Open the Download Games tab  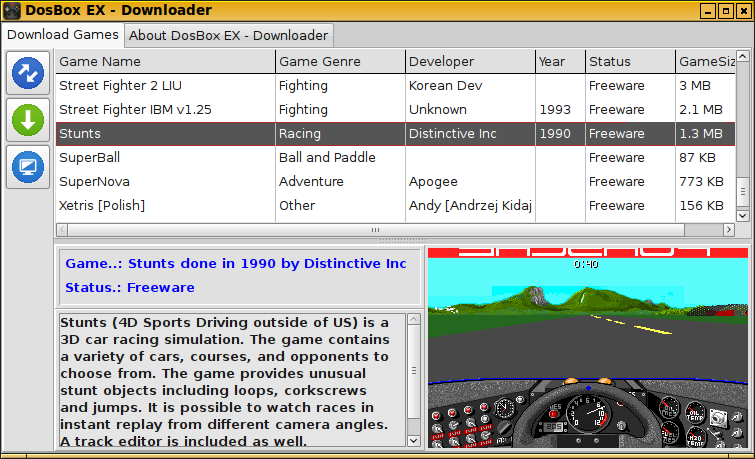click(x=62, y=35)
